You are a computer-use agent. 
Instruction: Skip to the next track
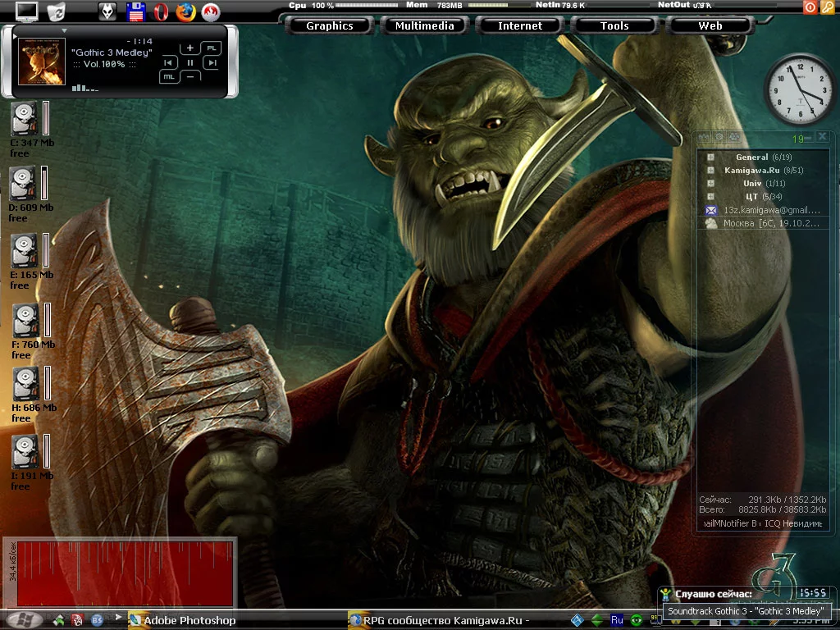click(x=212, y=62)
